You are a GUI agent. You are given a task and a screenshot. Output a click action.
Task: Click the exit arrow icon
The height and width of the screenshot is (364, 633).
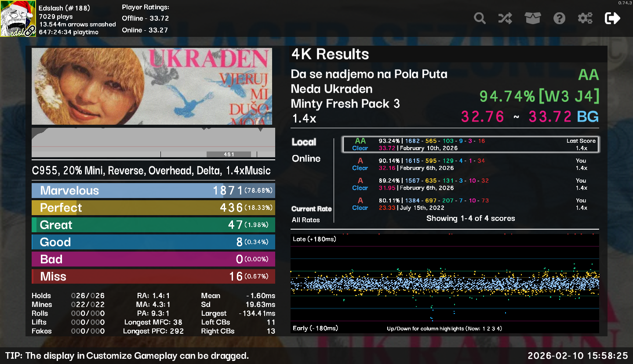(612, 18)
